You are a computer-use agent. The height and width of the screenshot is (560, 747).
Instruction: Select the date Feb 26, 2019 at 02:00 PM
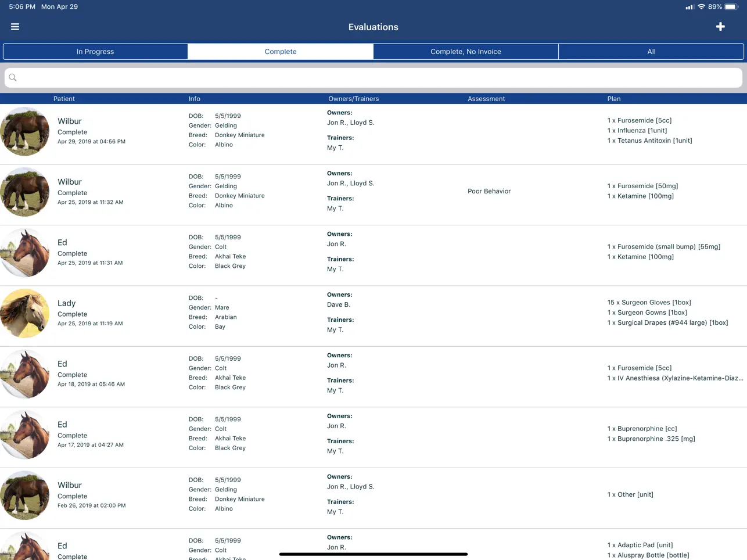point(92,505)
